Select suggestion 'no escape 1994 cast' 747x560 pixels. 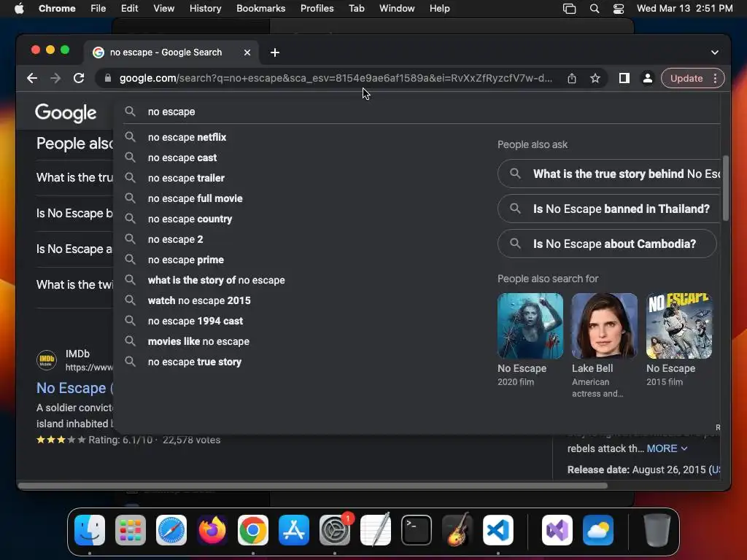click(x=196, y=322)
